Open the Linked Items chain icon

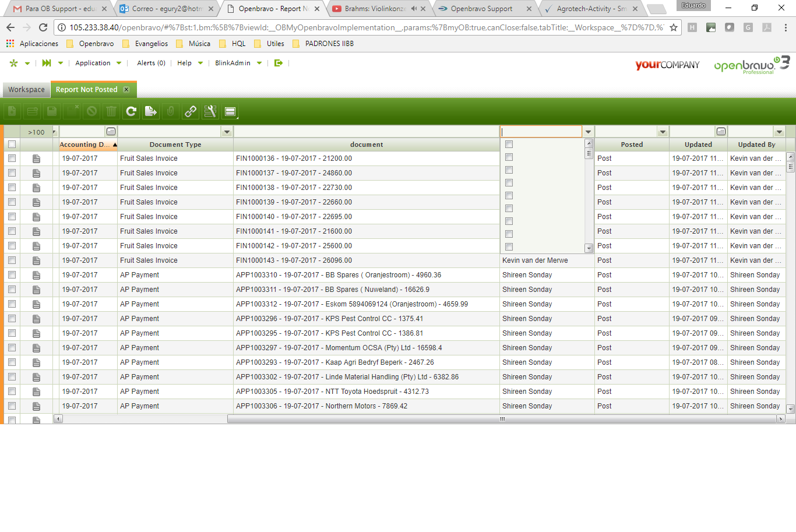[x=191, y=111]
